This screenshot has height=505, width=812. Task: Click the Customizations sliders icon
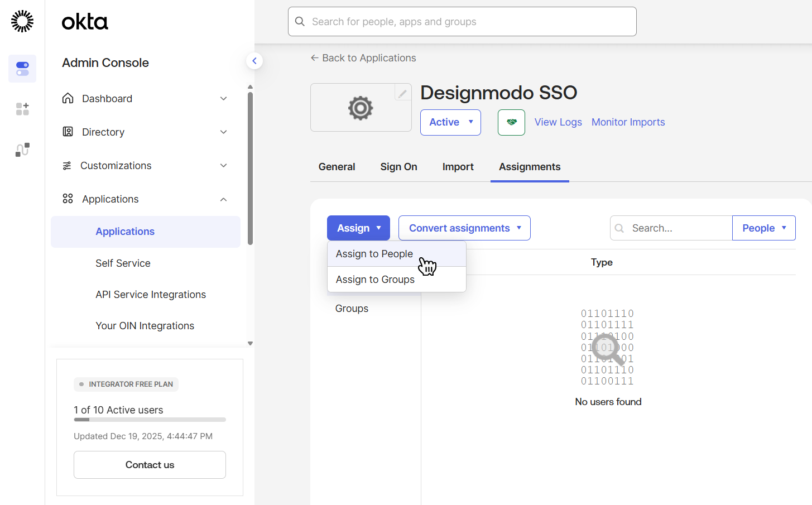pyautogui.click(x=67, y=166)
